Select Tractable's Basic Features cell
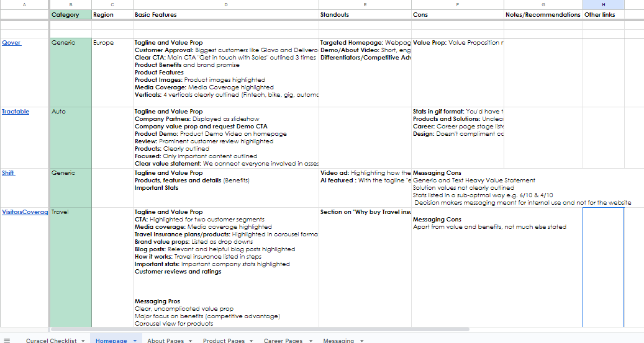This screenshot has width=644, height=343. 226,138
